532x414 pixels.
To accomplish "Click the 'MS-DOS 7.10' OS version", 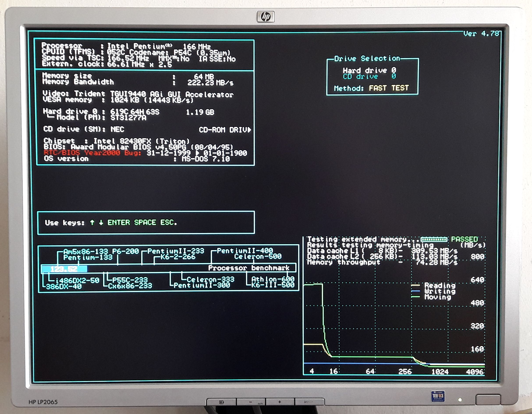I will pos(206,159).
